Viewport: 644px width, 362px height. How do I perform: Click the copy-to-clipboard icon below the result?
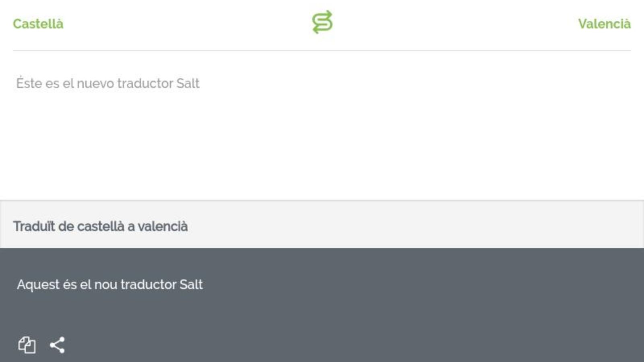click(x=27, y=344)
